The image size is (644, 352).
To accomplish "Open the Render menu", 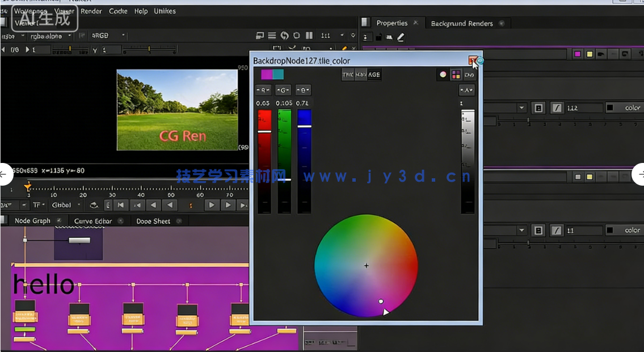I will pos(91,11).
